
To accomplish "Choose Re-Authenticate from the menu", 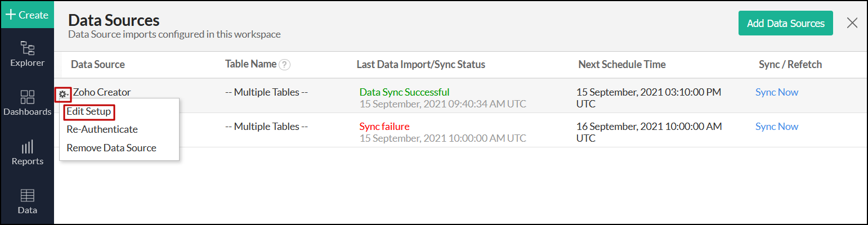I will tap(102, 129).
